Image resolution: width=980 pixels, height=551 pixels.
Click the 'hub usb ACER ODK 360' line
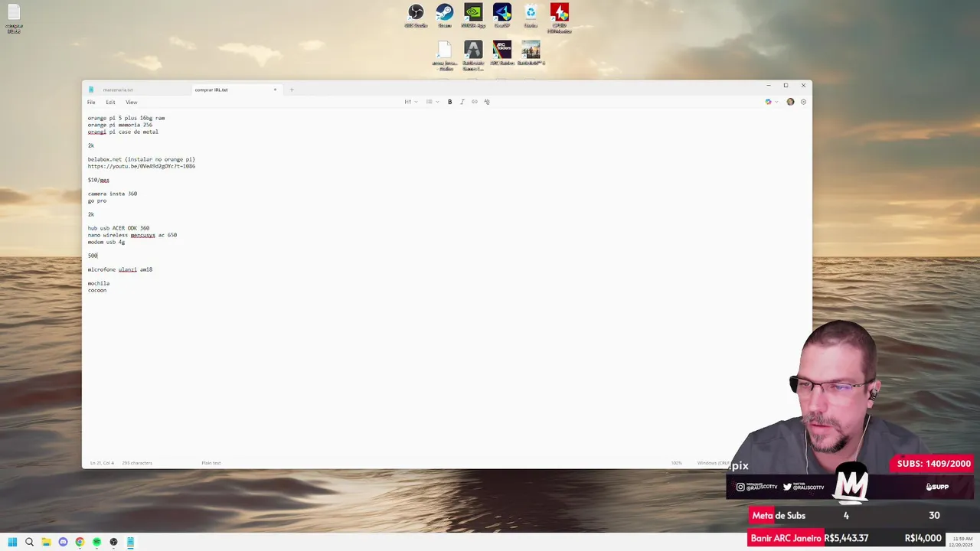tap(119, 228)
